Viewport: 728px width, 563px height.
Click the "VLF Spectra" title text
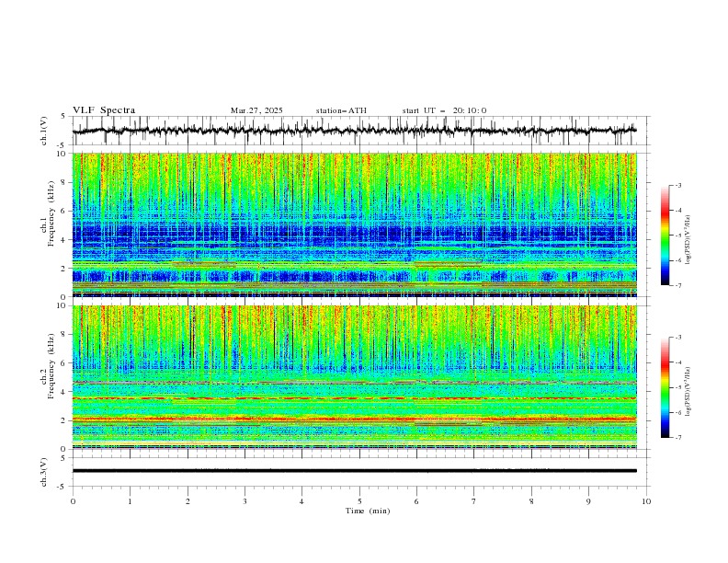click(x=104, y=110)
